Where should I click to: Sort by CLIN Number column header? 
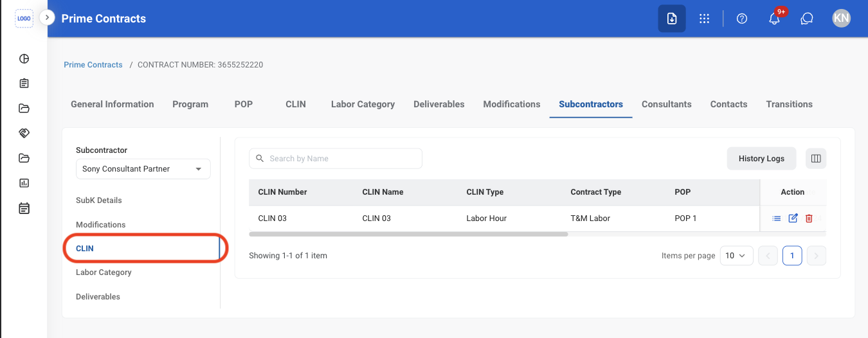tap(282, 192)
